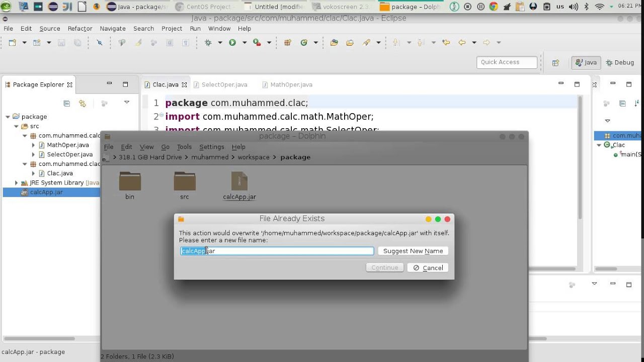The width and height of the screenshot is (644, 362).
Task: Collapse the Clac class in Outline
Action: tap(599, 145)
